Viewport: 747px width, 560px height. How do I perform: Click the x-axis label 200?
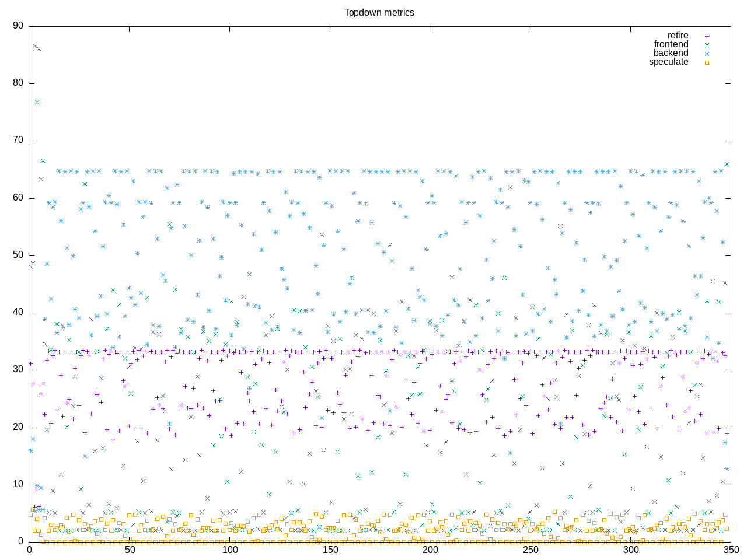[x=430, y=550]
